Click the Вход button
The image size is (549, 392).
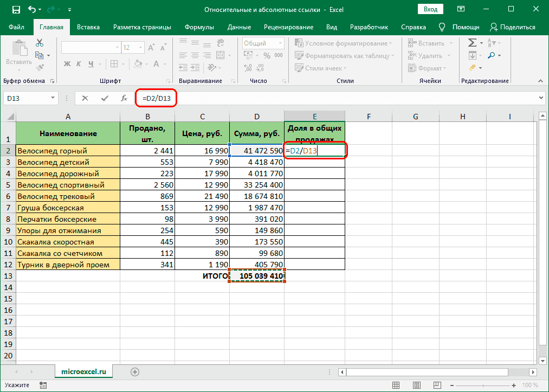[430, 9]
